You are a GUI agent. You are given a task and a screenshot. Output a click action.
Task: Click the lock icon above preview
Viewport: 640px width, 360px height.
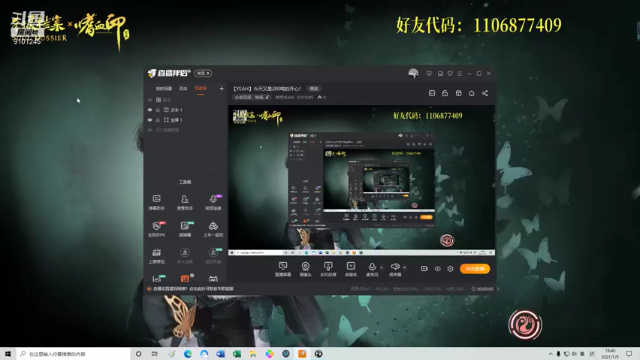point(445,93)
